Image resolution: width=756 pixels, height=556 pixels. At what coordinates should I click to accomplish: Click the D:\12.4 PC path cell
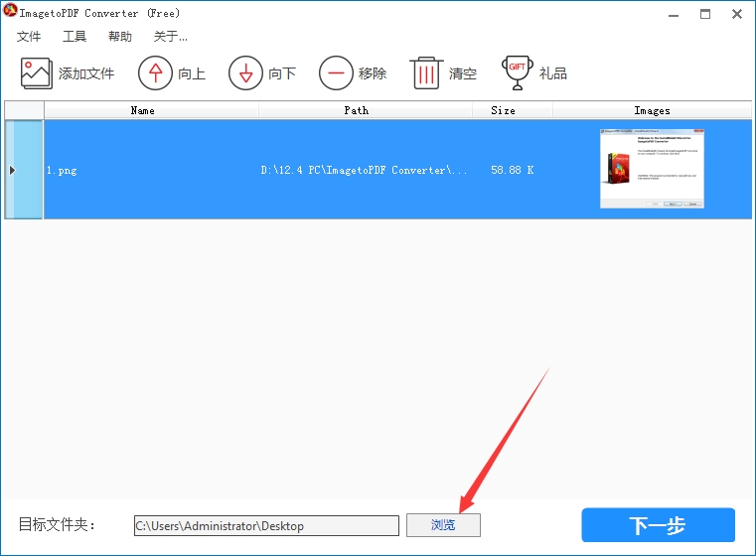click(364, 170)
